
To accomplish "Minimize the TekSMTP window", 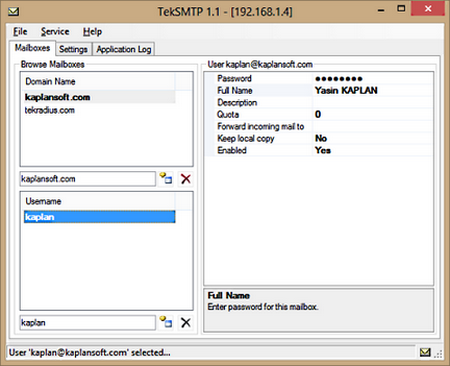I will coord(381,11).
